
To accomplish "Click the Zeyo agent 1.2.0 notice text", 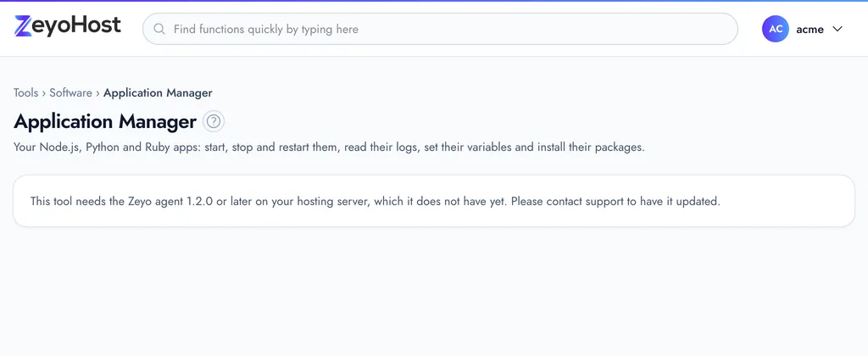I will coord(376,202).
